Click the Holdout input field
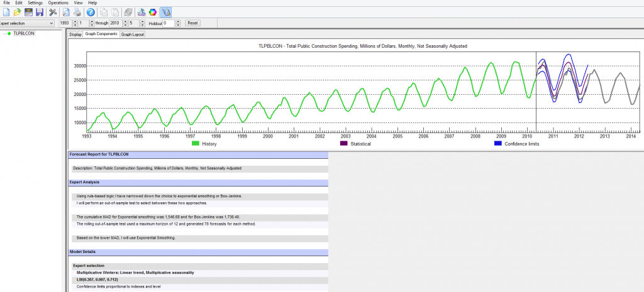 [x=169, y=23]
